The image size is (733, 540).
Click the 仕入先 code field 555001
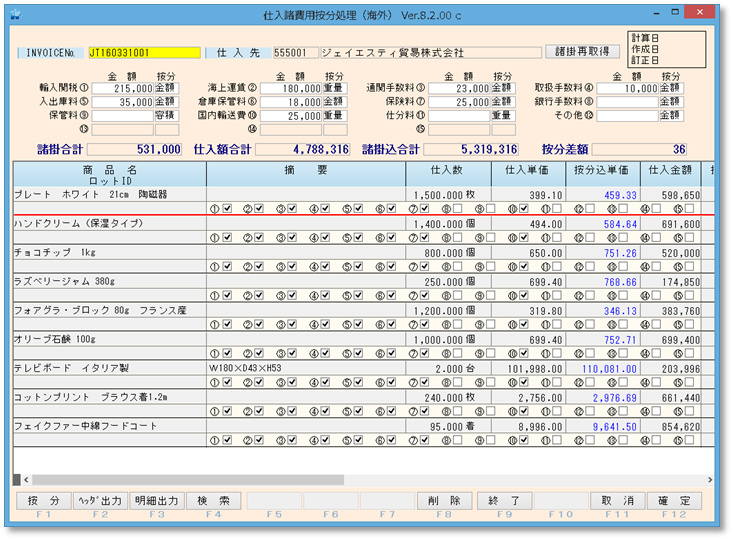coord(295,53)
